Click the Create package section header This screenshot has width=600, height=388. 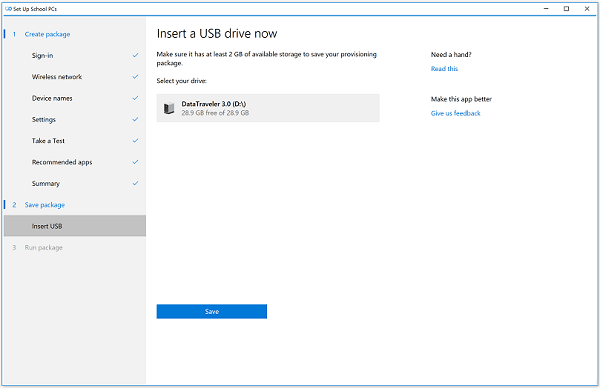click(47, 34)
